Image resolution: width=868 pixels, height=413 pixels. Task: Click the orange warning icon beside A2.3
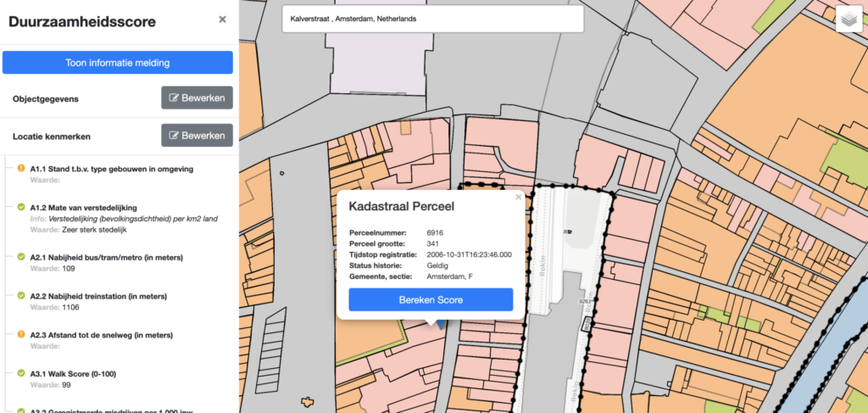(21, 334)
